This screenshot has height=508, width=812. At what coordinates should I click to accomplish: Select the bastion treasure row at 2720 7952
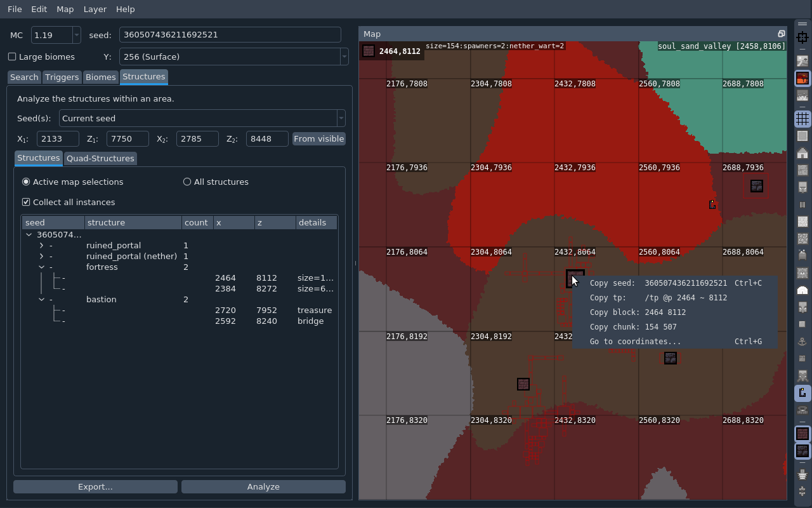[180, 310]
